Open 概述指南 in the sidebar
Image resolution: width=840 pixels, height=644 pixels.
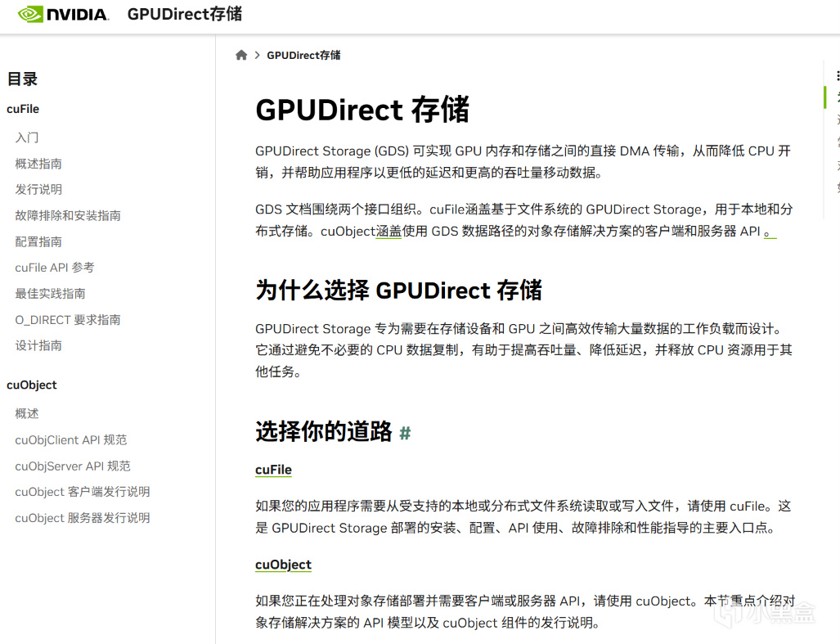(38, 164)
